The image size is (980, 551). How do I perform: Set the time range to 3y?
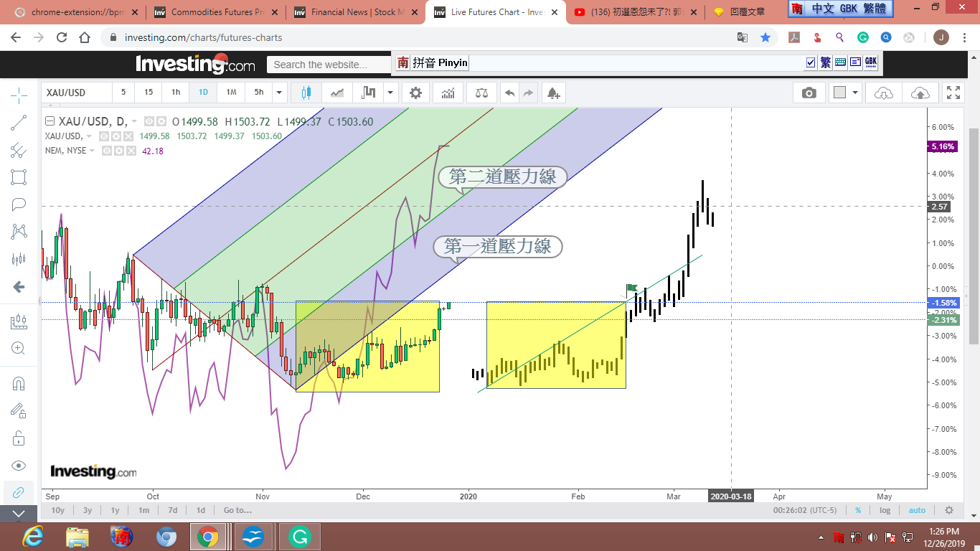coord(88,510)
